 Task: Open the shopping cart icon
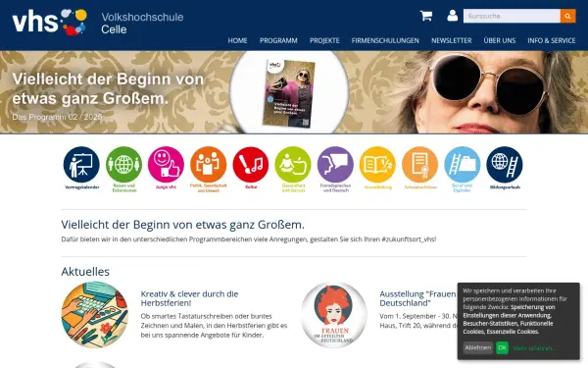pyautogui.click(x=426, y=16)
